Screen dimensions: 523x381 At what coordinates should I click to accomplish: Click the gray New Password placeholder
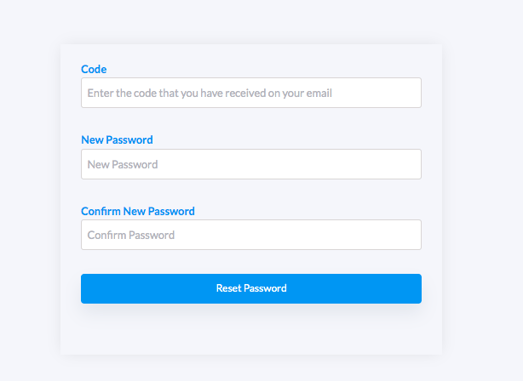click(x=122, y=164)
